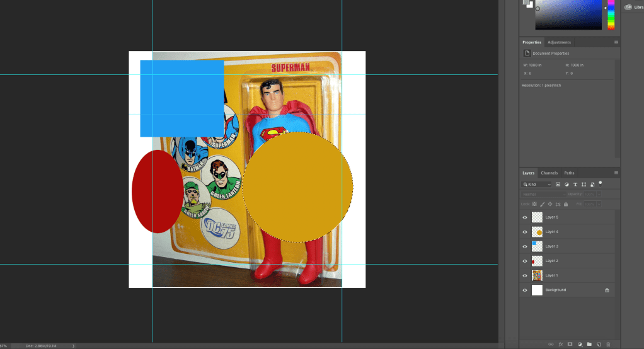The height and width of the screenshot is (349, 644).
Task: Click the link layers icon
Action: coord(551,344)
